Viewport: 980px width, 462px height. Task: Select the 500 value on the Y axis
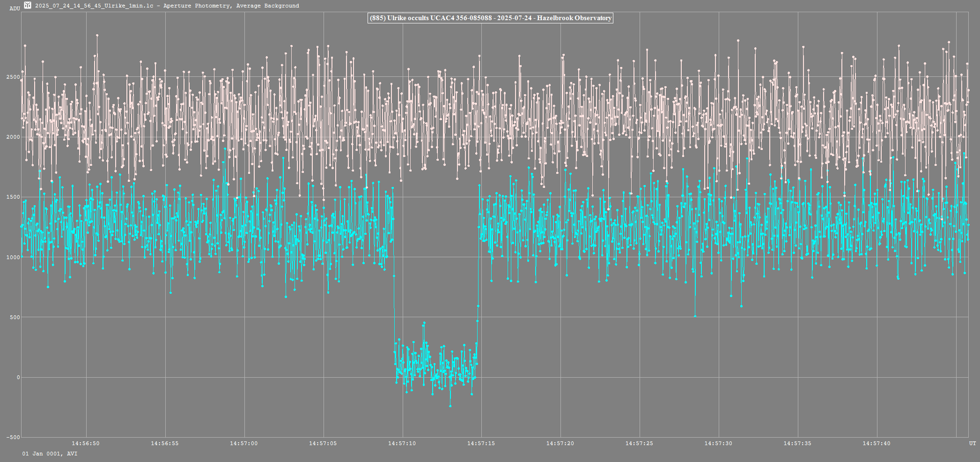coord(15,317)
